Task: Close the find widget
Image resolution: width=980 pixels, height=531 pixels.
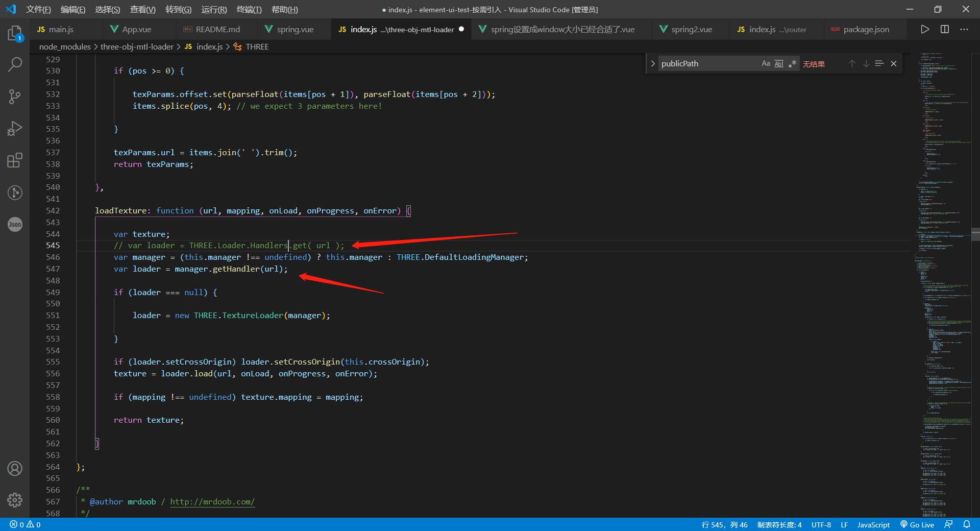Action: click(x=894, y=64)
